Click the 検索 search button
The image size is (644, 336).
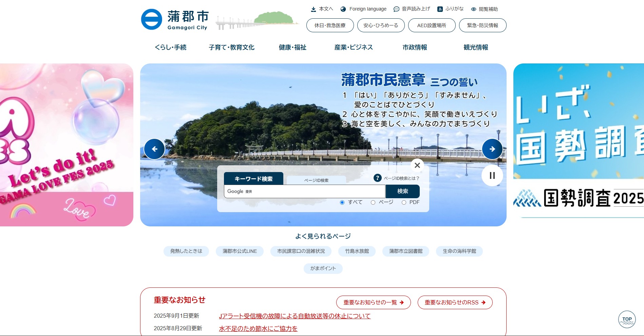403,191
